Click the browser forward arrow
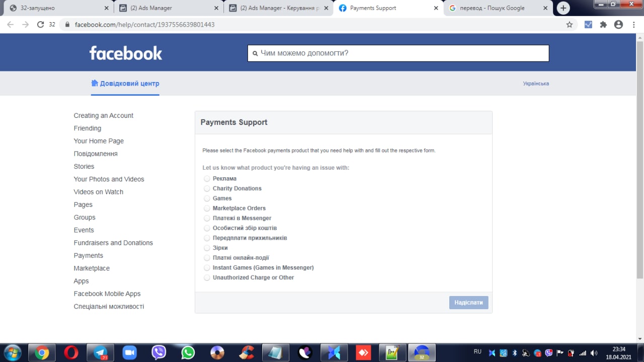 tap(25, 24)
